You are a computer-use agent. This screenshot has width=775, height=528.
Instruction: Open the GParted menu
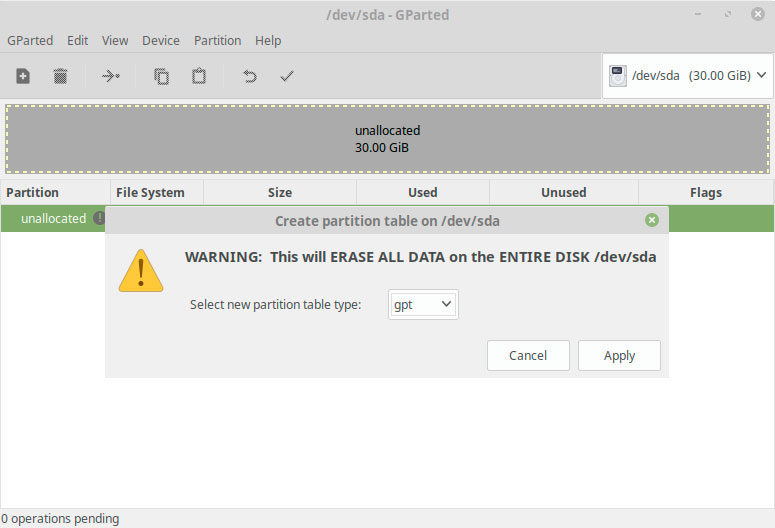(30, 41)
